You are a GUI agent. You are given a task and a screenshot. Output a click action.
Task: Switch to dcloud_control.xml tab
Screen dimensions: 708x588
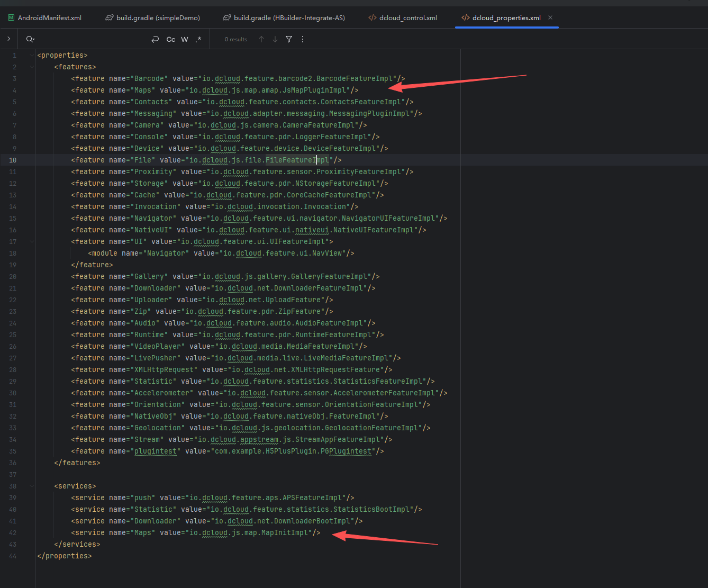[403, 17]
